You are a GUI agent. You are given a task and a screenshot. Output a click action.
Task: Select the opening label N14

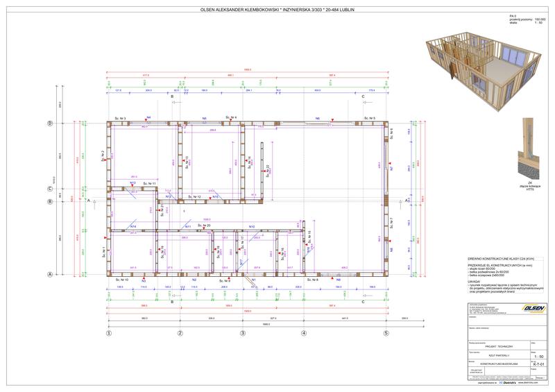pos(133,227)
